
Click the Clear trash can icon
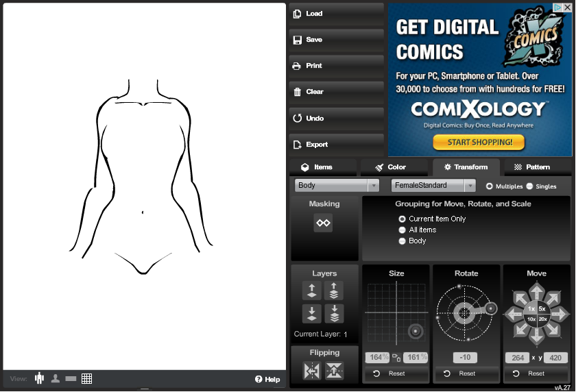pyautogui.click(x=297, y=92)
